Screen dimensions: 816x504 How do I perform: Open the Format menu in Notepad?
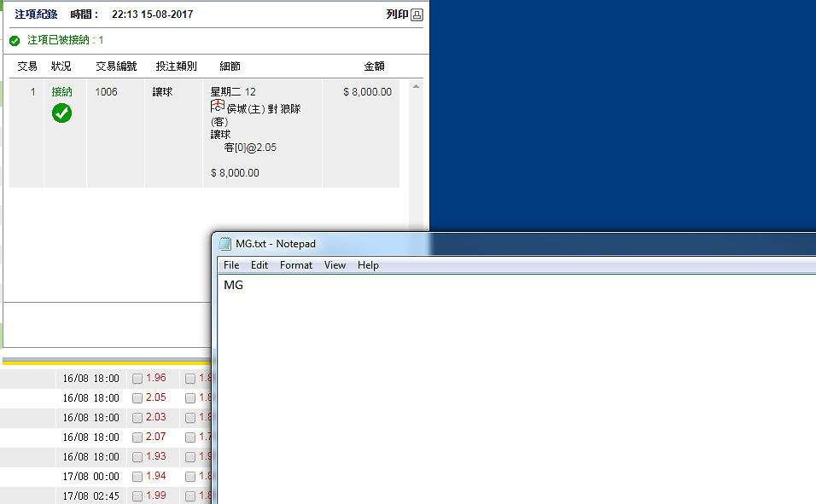(296, 265)
